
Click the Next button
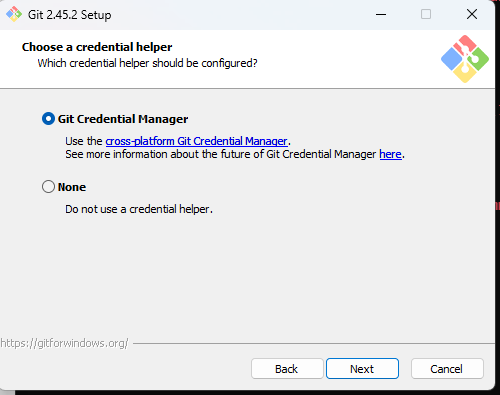click(x=362, y=369)
